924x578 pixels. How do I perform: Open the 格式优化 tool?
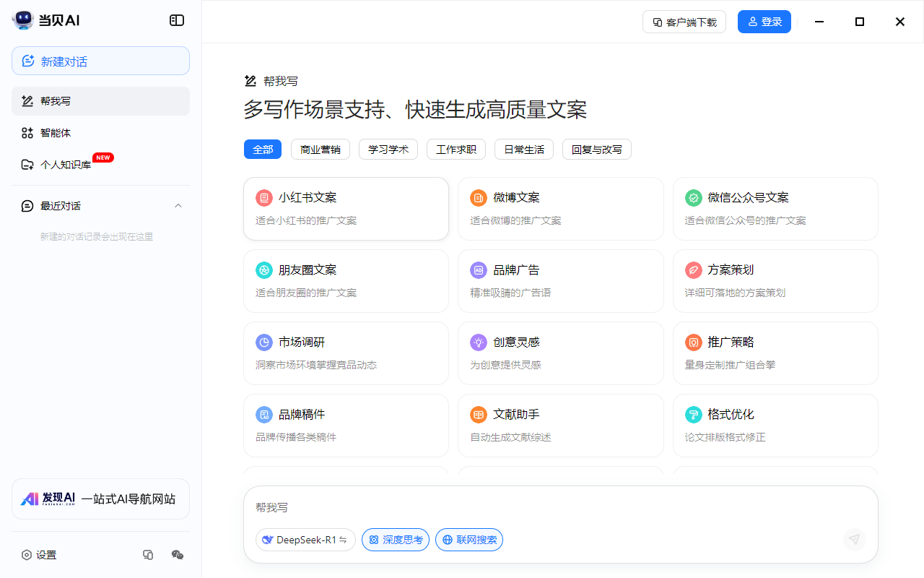[x=775, y=426]
